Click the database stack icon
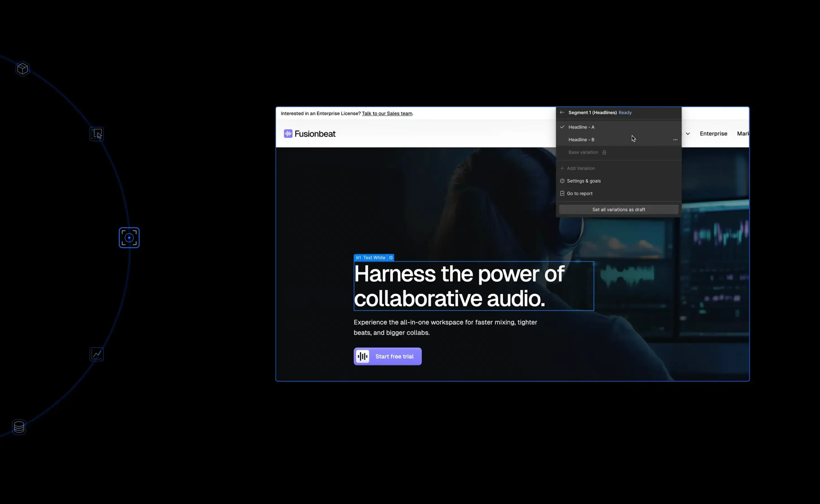 click(x=19, y=427)
